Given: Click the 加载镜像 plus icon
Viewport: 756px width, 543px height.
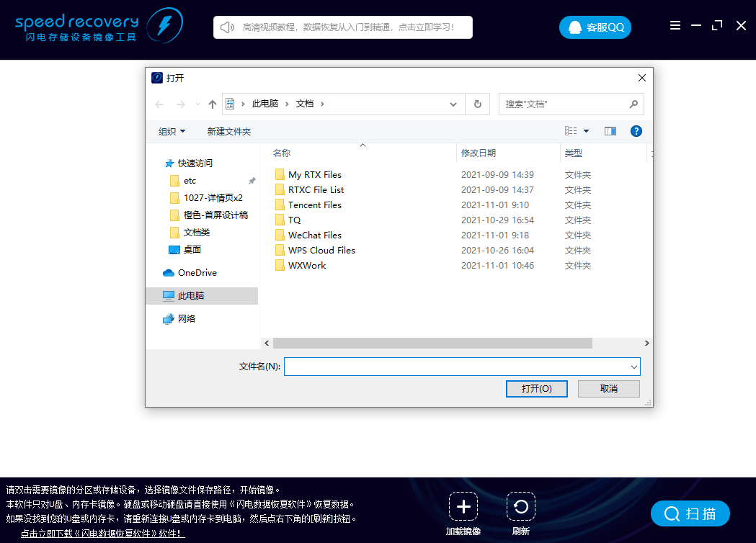Looking at the screenshot, I should click(463, 506).
